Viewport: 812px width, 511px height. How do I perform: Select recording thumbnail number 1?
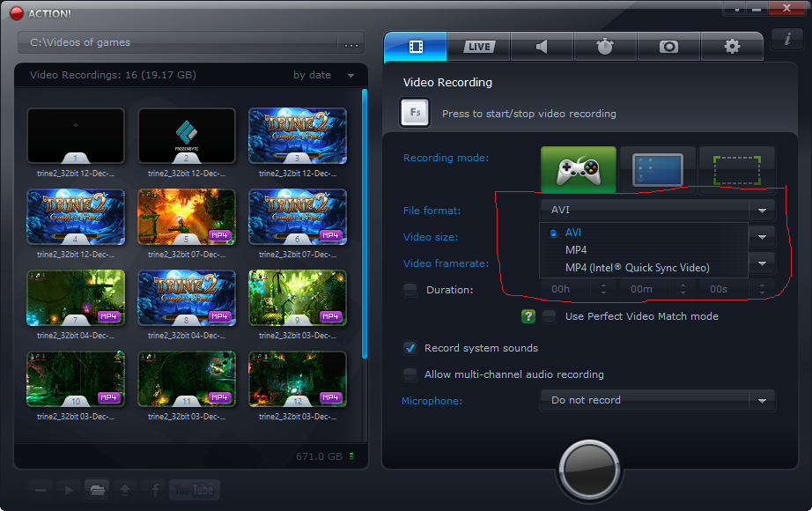pyautogui.click(x=76, y=136)
